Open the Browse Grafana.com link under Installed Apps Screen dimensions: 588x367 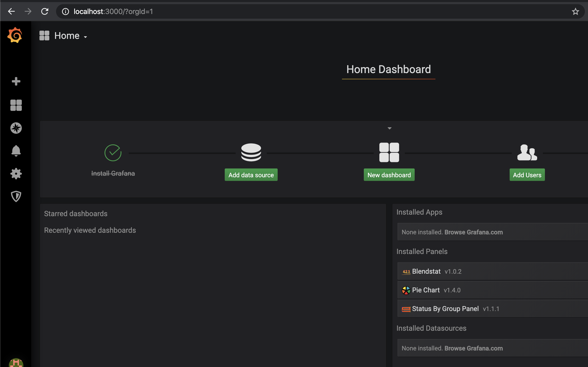474,232
